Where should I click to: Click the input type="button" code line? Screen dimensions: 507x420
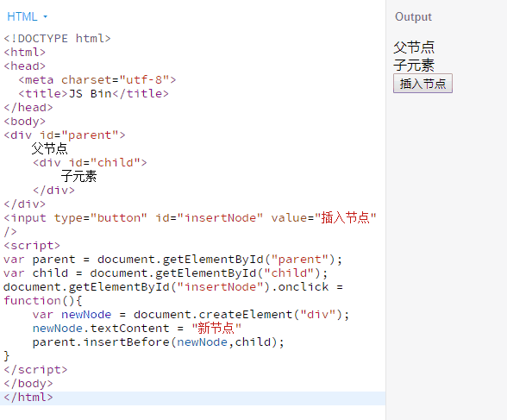coord(190,218)
